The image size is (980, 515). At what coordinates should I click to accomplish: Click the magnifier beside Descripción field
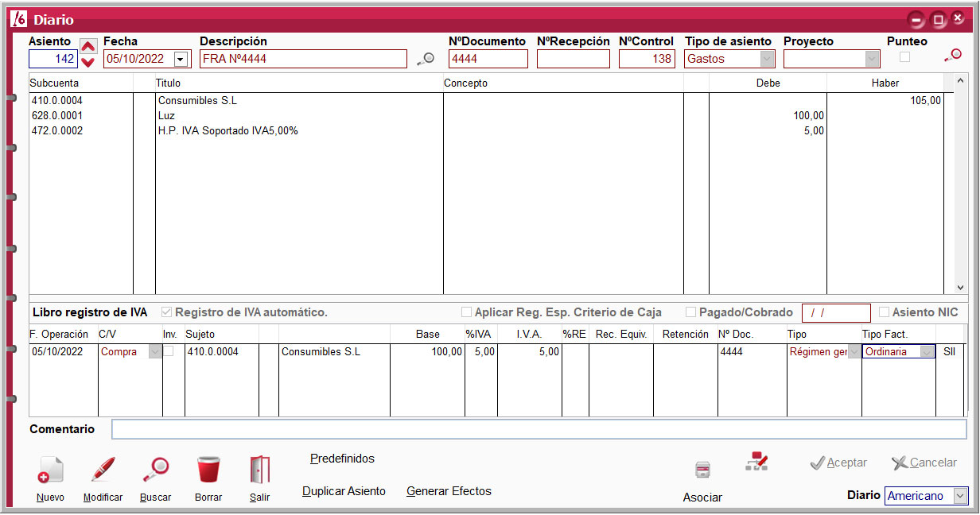click(426, 59)
